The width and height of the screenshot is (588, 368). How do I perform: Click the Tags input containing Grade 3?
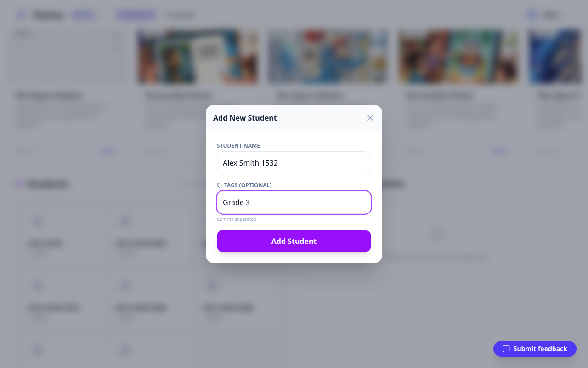point(294,202)
